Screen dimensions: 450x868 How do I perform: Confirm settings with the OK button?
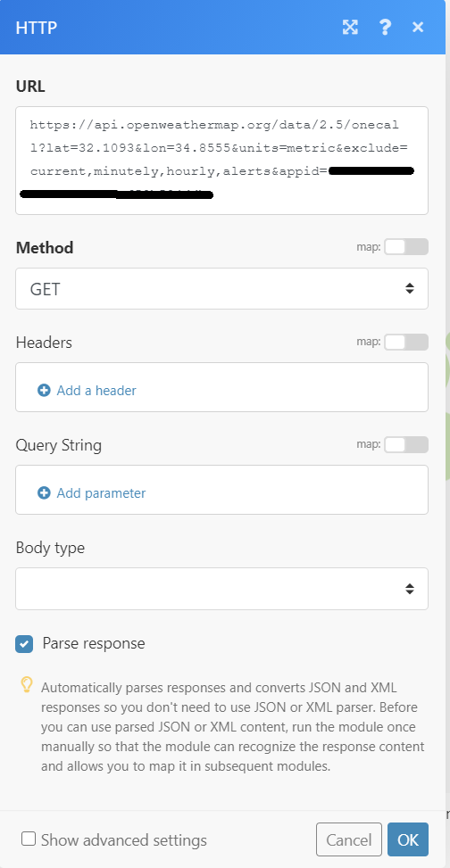tap(408, 839)
